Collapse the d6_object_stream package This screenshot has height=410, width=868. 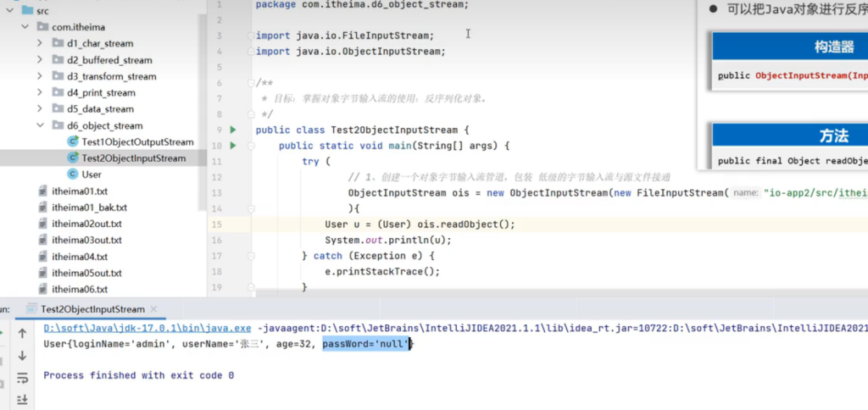tap(40, 125)
